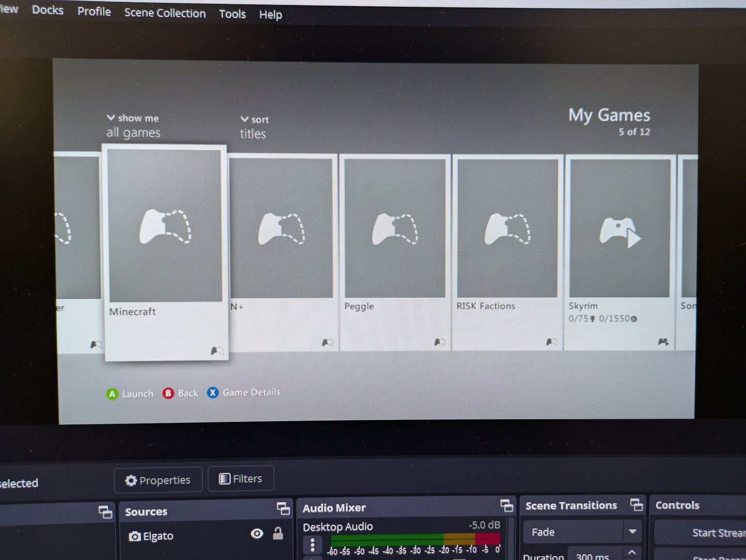Screen dimensions: 746x560
Task: Pop out the Sources dock
Action: [x=283, y=508]
